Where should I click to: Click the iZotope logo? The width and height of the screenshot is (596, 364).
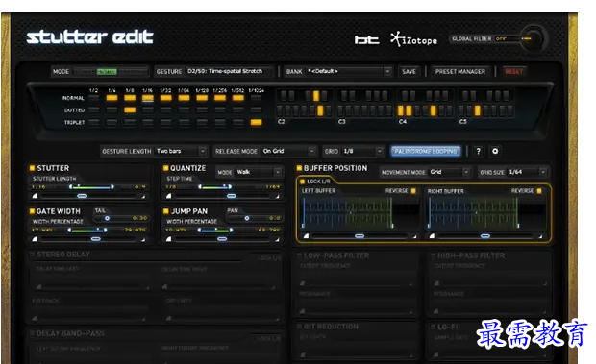point(414,39)
